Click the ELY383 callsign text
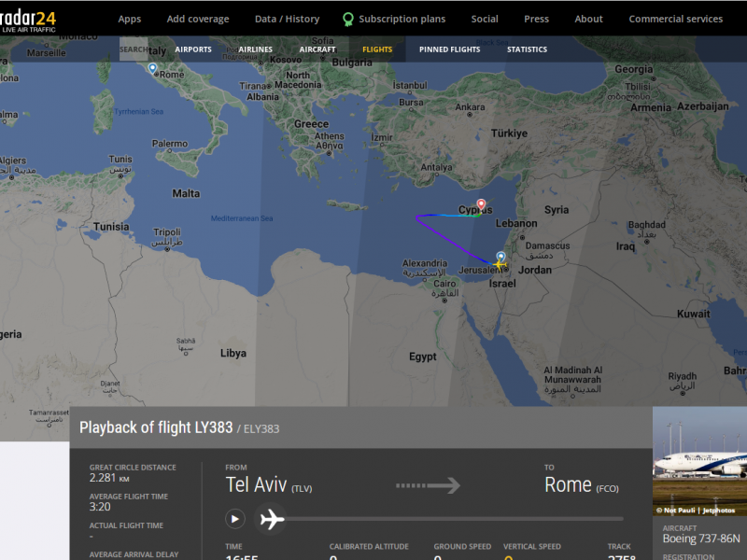747x560 pixels. 261,429
